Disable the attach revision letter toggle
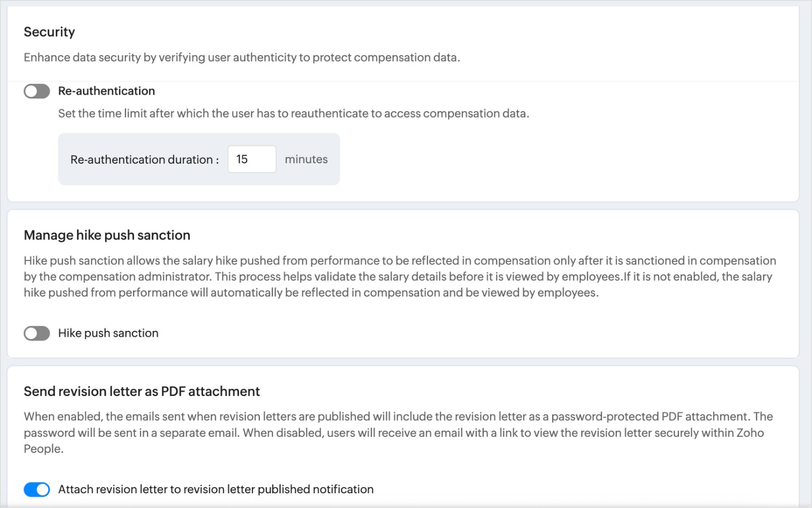812x508 pixels. pos(37,489)
